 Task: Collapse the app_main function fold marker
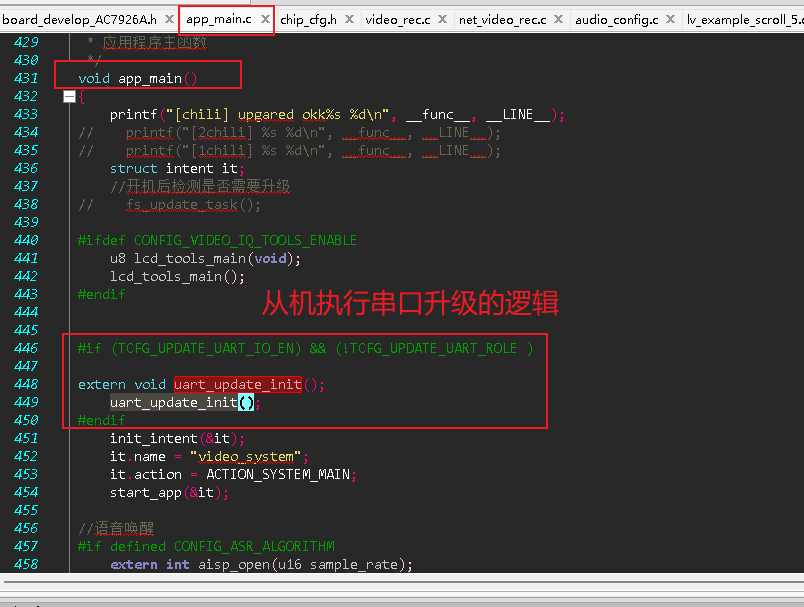(x=69, y=96)
